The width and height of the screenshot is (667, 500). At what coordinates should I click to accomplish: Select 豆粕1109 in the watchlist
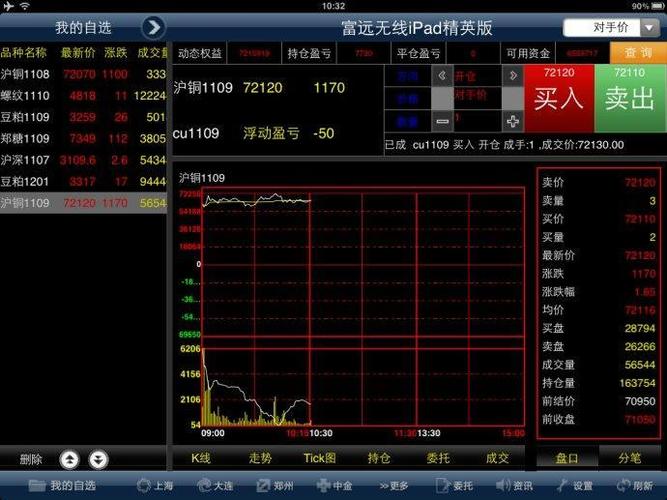coord(83,117)
